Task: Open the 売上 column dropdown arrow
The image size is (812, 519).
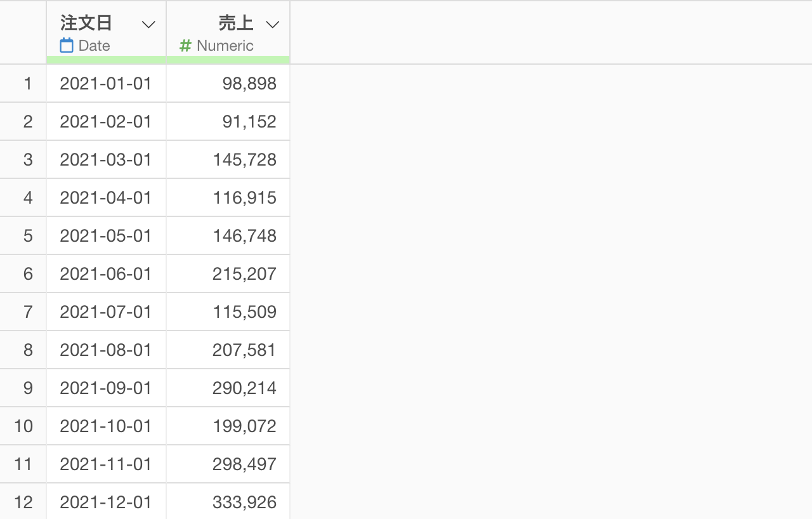Action: point(272,25)
